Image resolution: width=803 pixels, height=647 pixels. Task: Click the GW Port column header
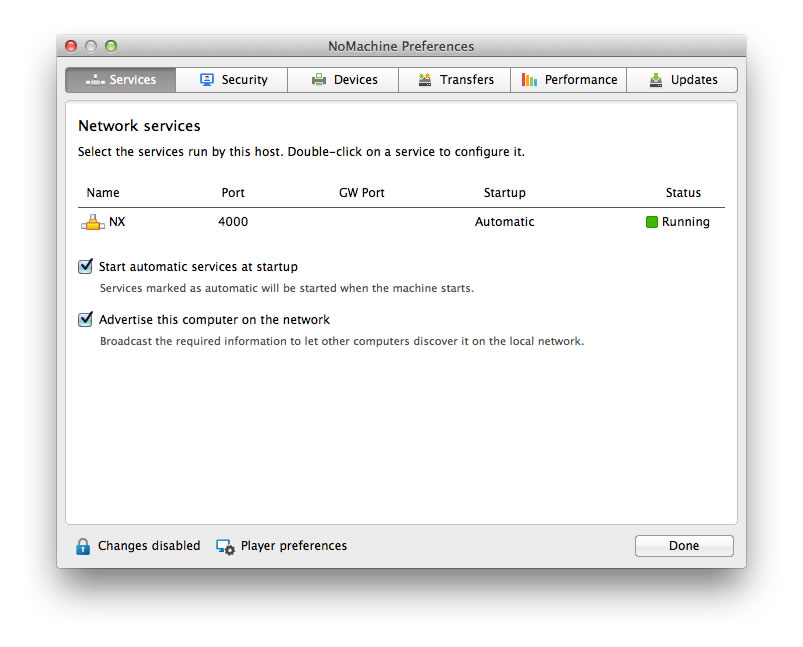click(362, 193)
